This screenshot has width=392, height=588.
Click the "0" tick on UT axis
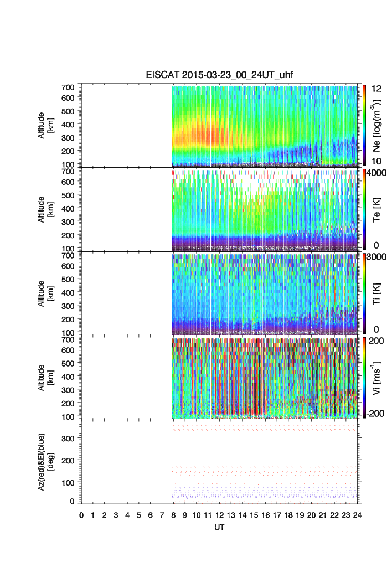(x=81, y=515)
